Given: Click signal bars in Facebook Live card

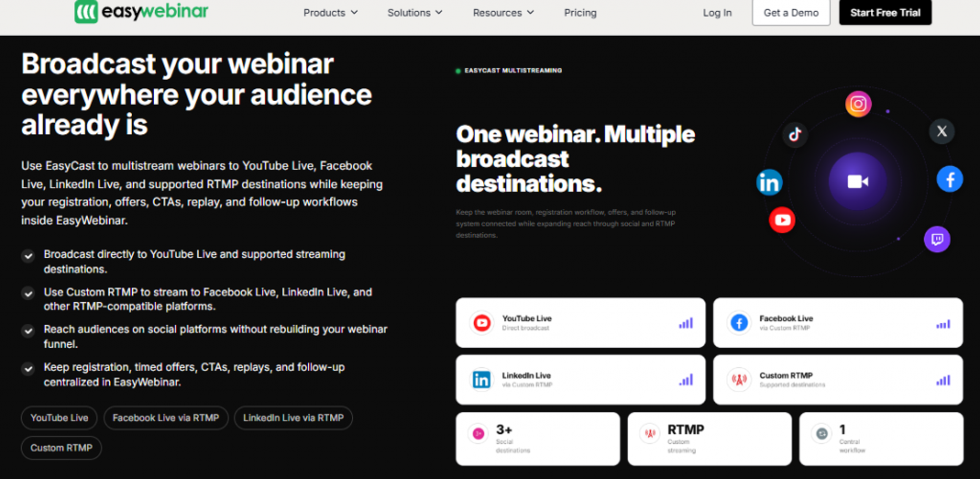Looking at the screenshot, I should click(x=943, y=324).
